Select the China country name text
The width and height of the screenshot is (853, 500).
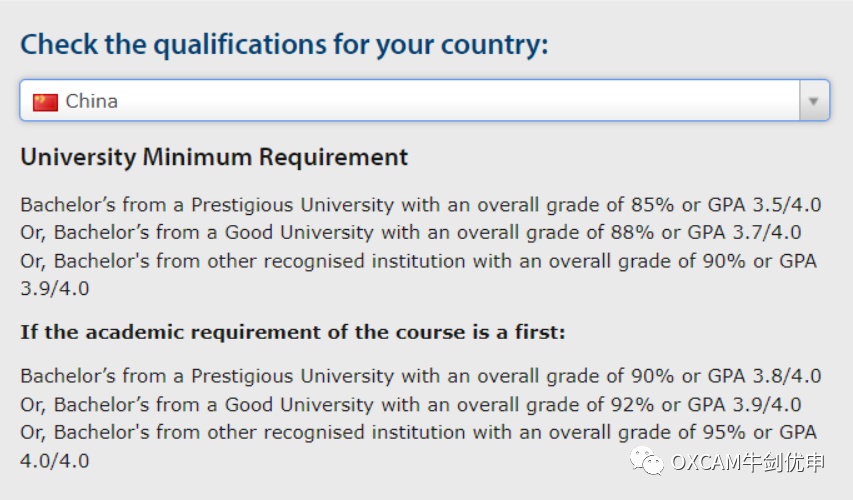[91, 101]
